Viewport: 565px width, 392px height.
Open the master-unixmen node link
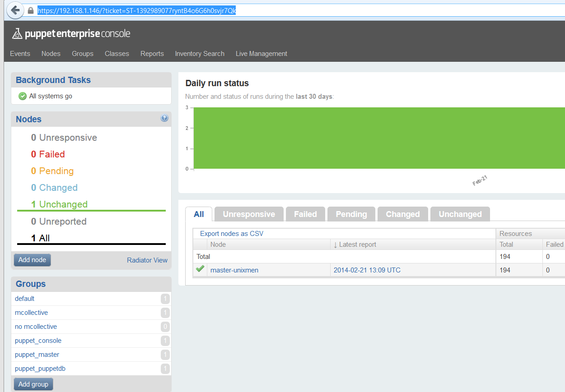pos(234,270)
